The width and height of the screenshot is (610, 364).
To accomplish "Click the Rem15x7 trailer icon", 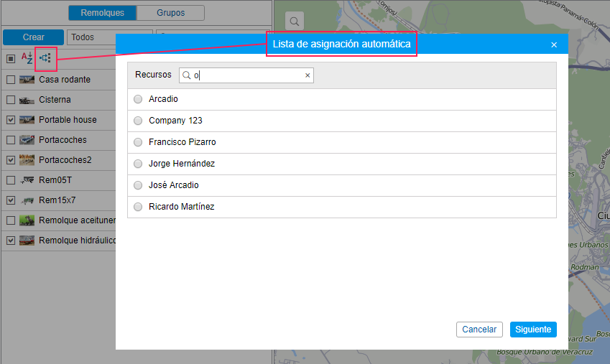I will tap(27, 200).
